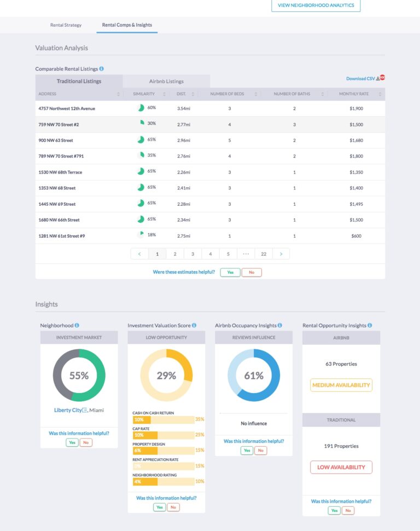
Task: Click info icon beside Comparable Rental Listings
Action: 102,69
